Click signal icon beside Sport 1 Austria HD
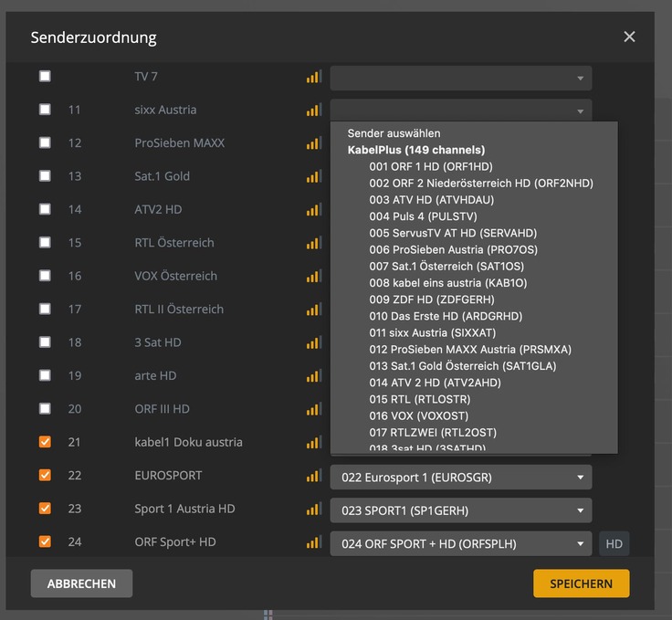Screen dimensions: 672x620 (x=313, y=510)
